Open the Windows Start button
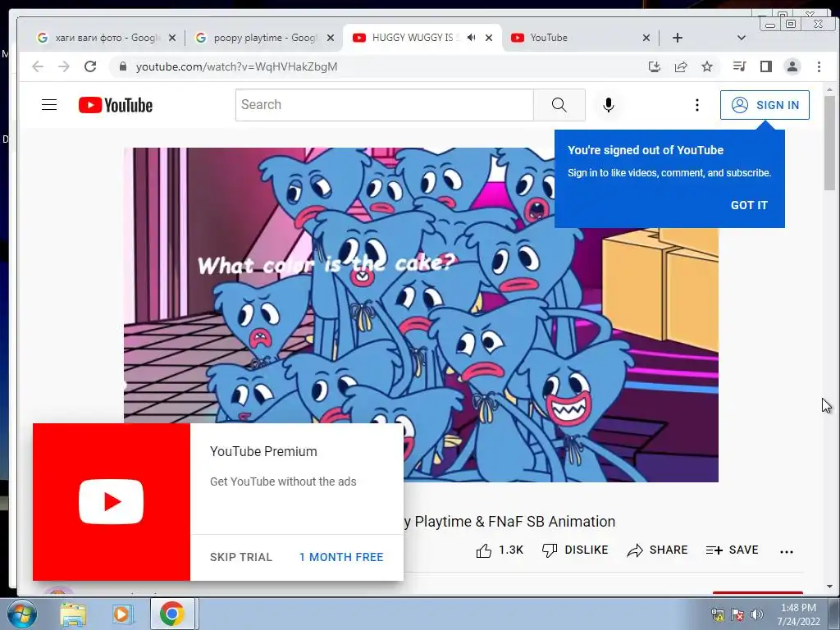 (x=21, y=614)
